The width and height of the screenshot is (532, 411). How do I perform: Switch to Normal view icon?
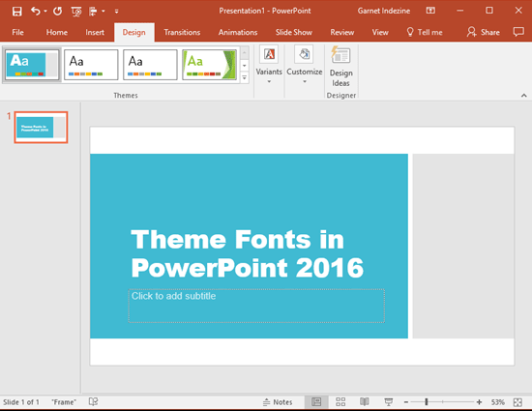click(316, 402)
